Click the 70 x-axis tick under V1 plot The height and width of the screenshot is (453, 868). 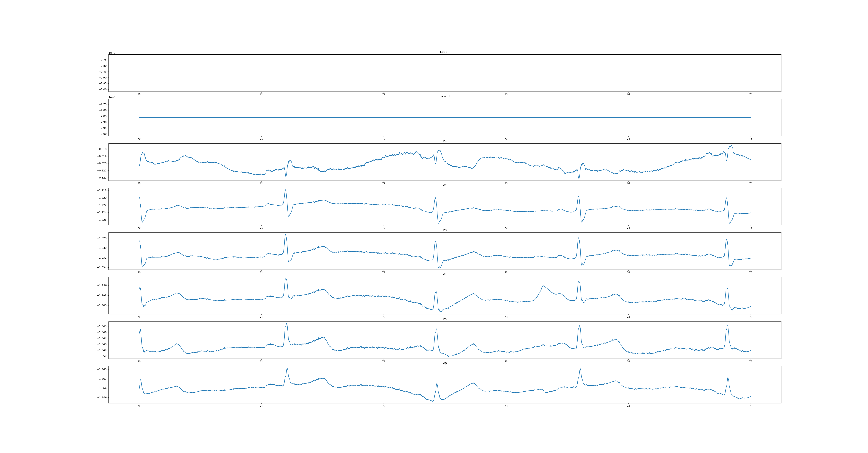139,183
